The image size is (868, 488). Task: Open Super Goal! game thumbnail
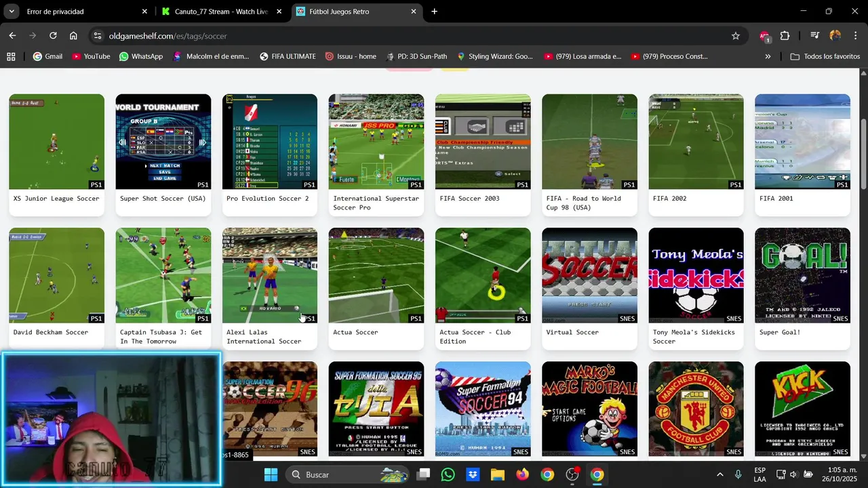[x=802, y=275]
